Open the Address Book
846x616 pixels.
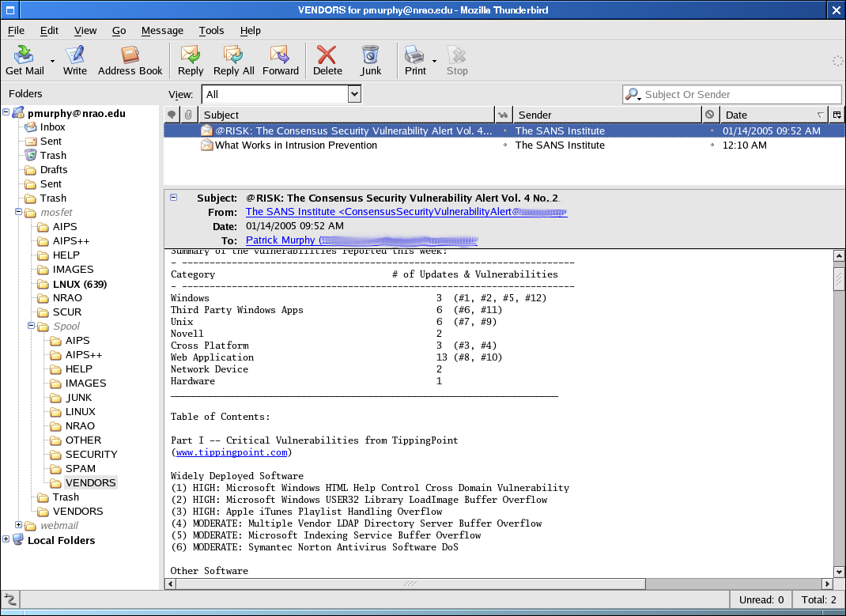(130, 60)
